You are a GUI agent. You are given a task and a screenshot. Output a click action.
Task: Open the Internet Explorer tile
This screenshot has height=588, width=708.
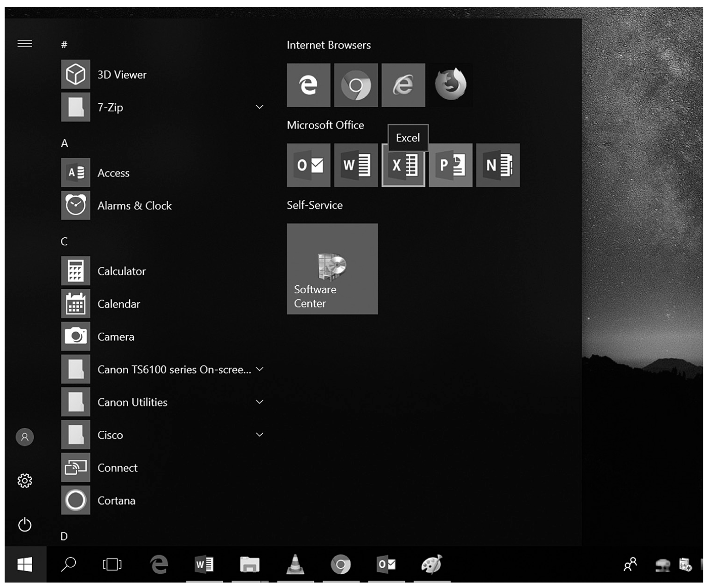tap(403, 85)
